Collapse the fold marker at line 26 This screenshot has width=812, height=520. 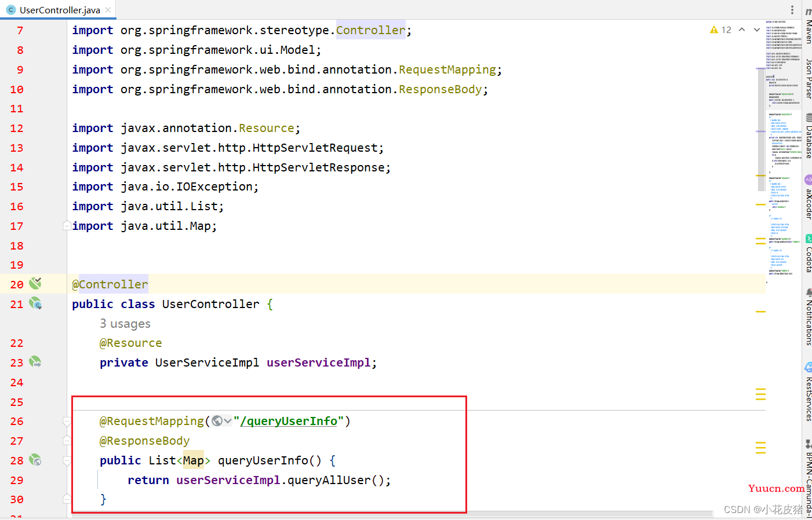[x=67, y=422]
